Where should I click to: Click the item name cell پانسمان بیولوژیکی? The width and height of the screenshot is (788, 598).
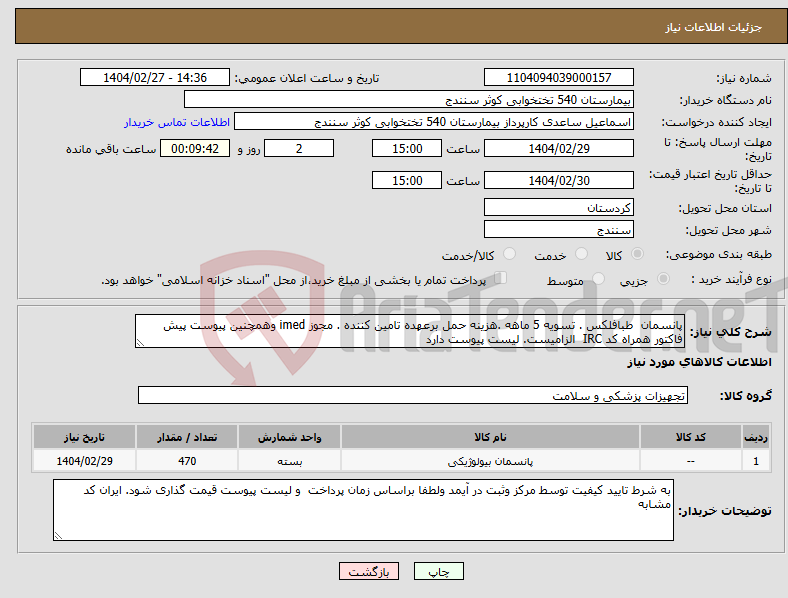[490, 461]
